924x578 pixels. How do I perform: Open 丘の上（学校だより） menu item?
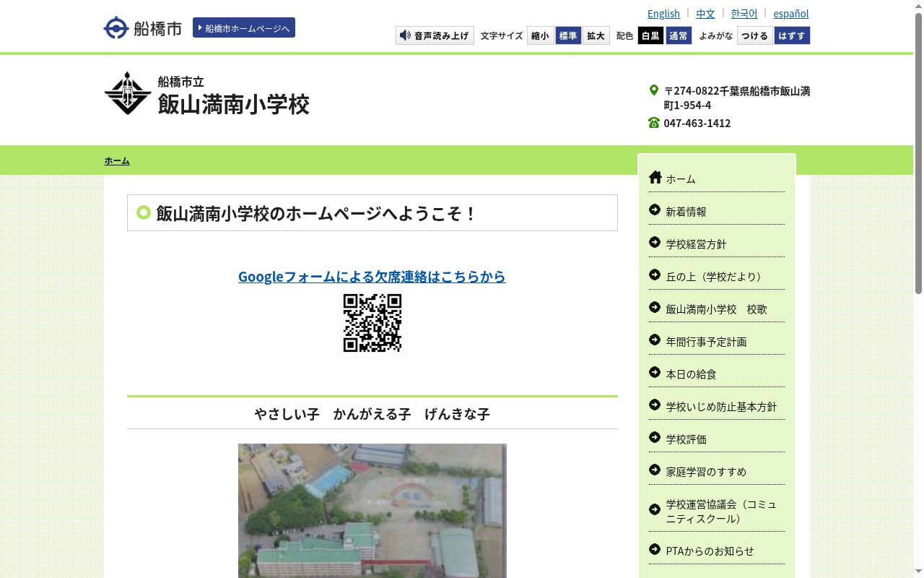pyautogui.click(x=717, y=276)
